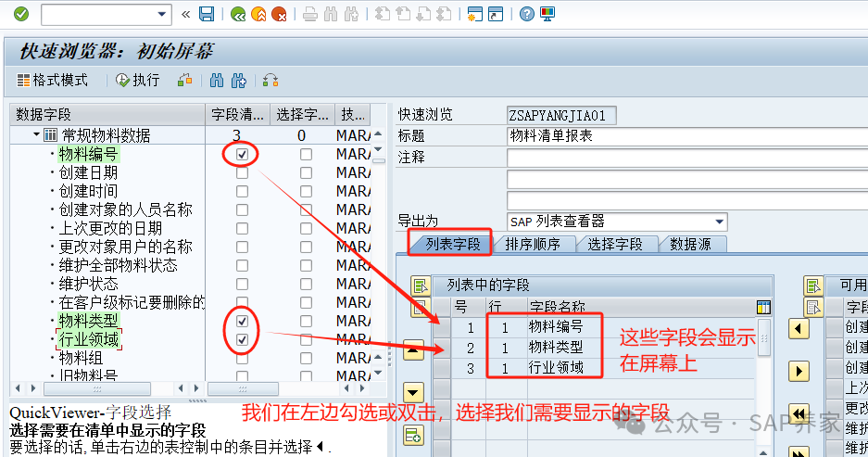
Task: Uncheck list field checkbox for 物料类型
Action: (x=242, y=321)
